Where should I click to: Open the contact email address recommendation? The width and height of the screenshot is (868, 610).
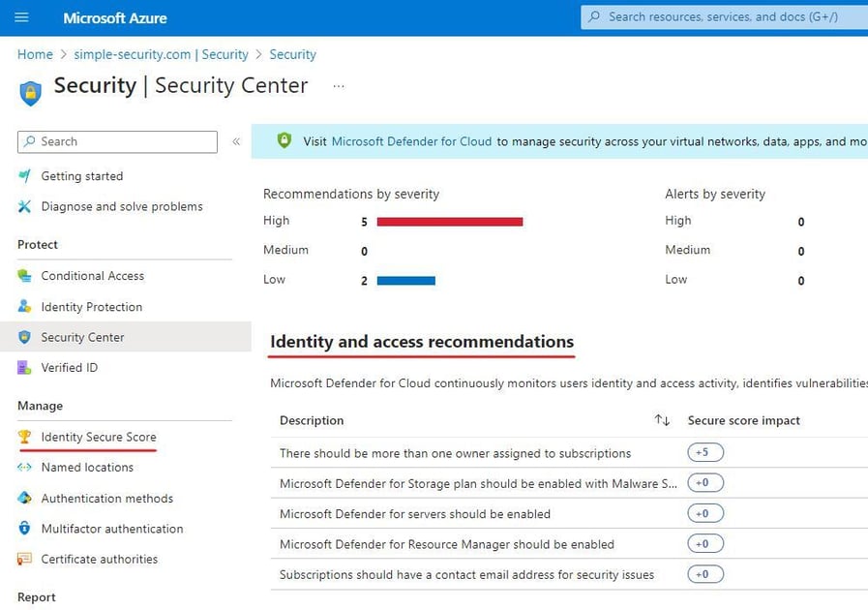[x=466, y=575]
